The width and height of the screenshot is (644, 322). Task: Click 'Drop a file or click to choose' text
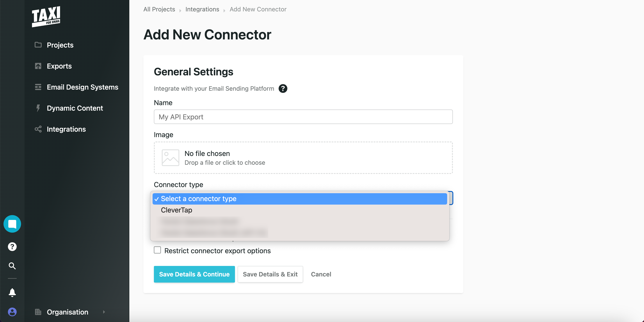click(224, 163)
